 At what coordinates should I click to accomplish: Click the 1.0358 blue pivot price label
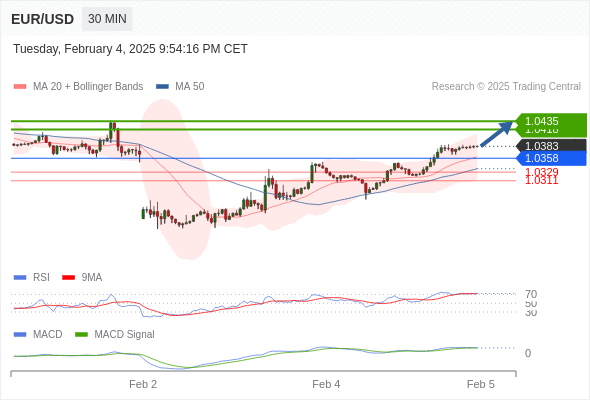pos(551,158)
